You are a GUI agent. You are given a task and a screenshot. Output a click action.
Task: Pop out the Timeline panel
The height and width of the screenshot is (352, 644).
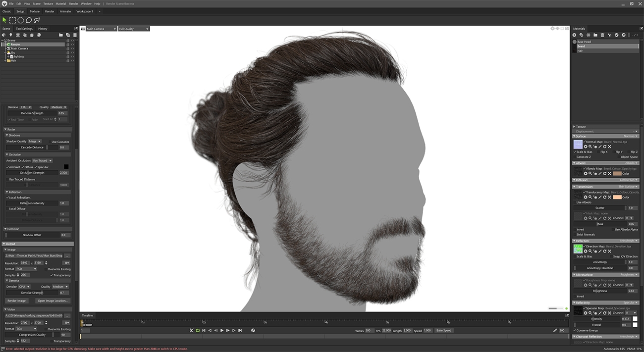point(567,315)
